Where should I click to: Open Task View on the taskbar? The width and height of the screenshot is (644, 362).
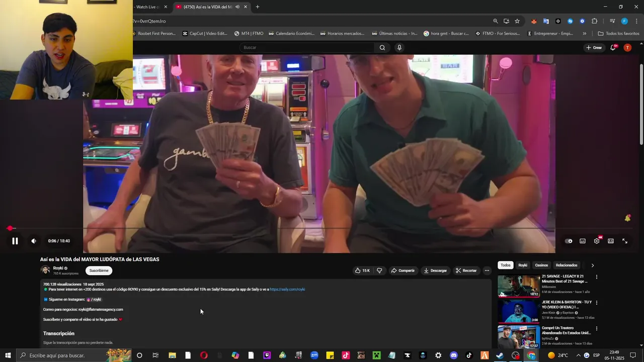[155, 355]
